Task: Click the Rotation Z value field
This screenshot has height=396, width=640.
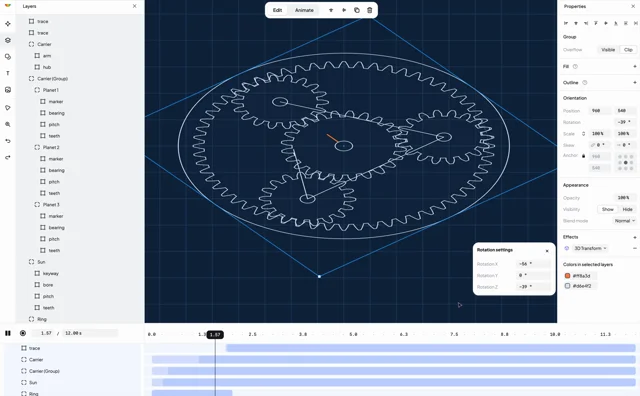Action: [x=533, y=287]
